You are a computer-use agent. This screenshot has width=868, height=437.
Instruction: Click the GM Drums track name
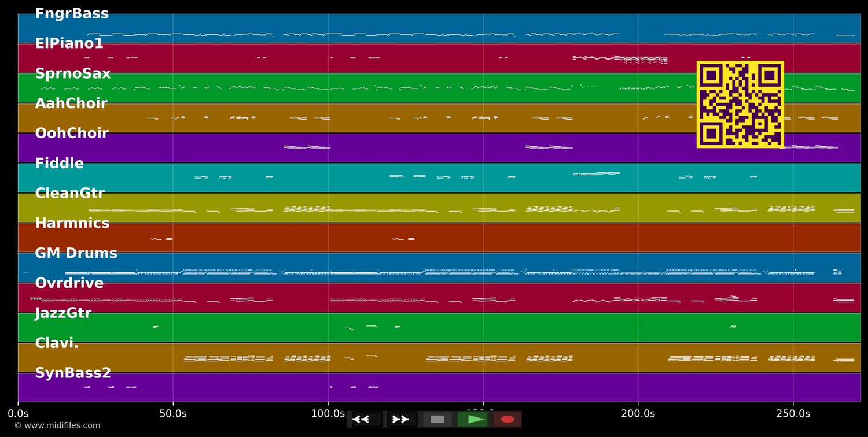(76, 254)
